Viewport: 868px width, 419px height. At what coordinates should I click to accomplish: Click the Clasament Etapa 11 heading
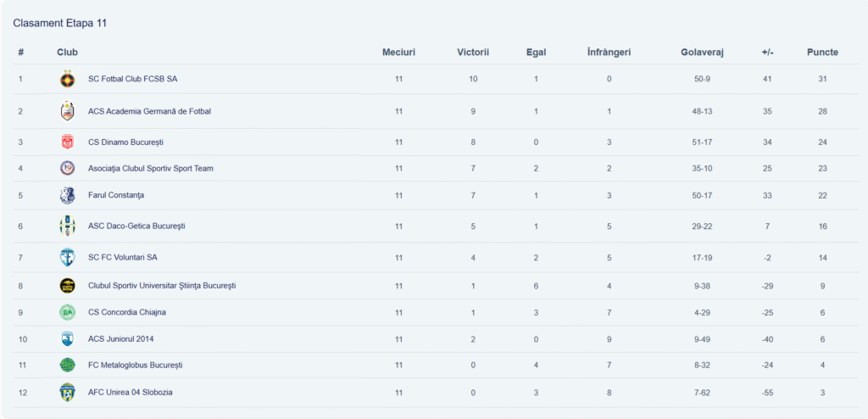[59, 23]
